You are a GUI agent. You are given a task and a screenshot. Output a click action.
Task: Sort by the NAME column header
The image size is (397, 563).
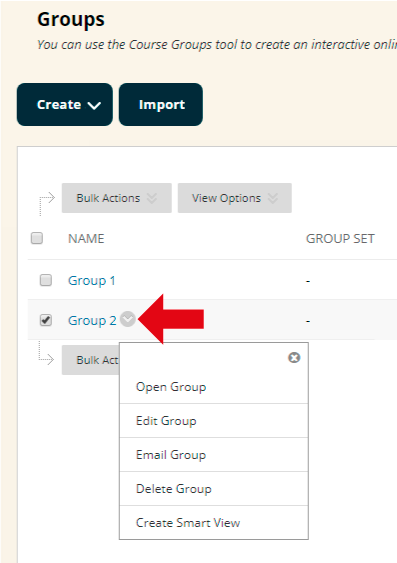[x=86, y=238]
